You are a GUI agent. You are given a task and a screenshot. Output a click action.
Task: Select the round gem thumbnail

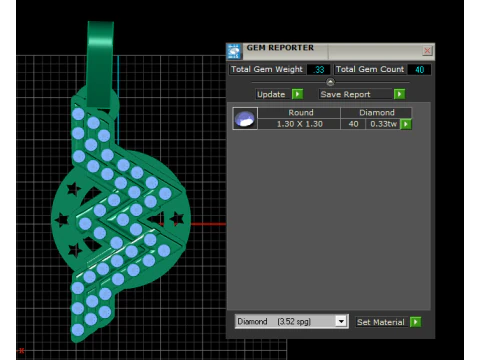(x=245, y=119)
